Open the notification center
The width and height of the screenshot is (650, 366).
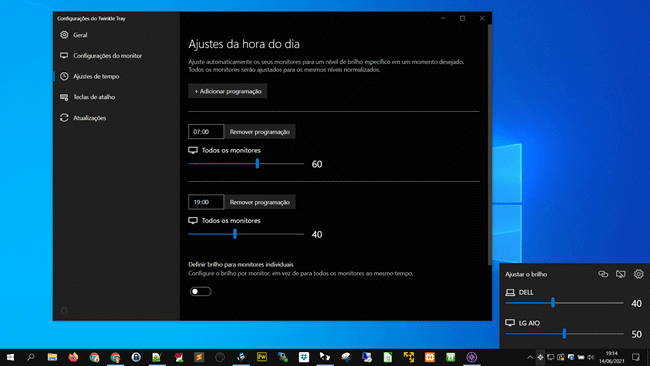636,357
